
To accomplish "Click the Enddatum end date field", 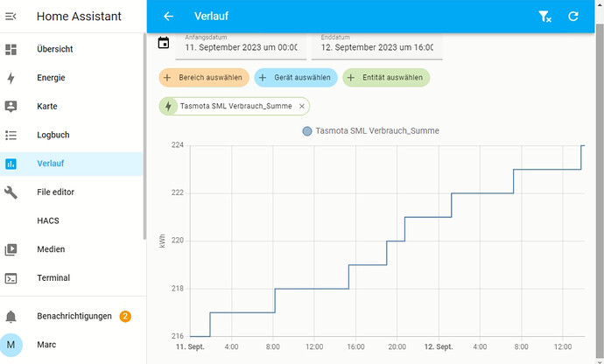I will [x=376, y=45].
